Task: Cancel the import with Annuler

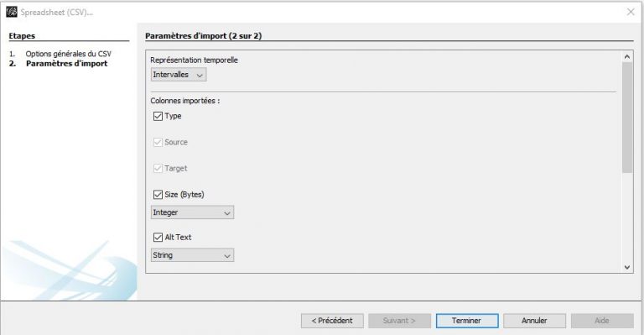Action: click(x=534, y=321)
